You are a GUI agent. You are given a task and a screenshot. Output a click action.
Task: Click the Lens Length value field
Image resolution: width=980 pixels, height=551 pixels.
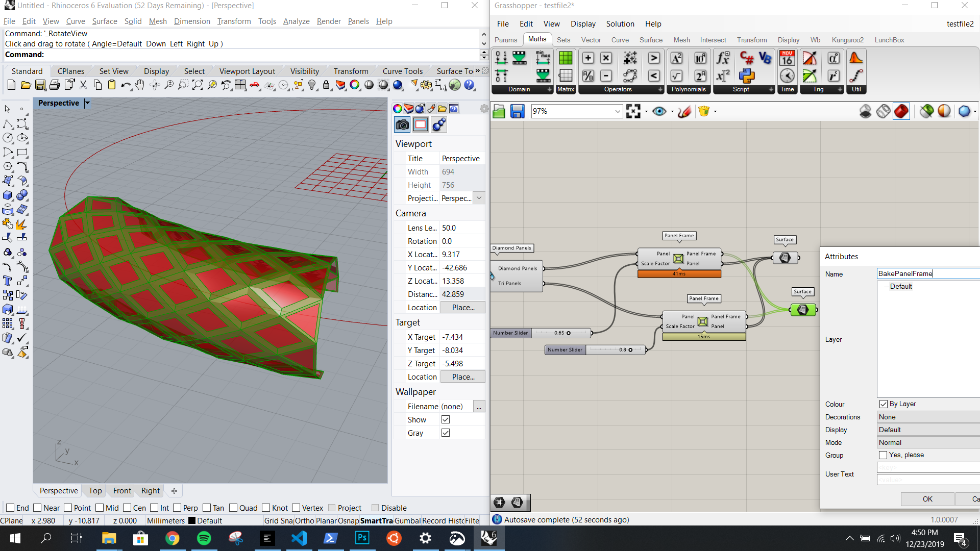pyautogui.click(x=462, y=228)
